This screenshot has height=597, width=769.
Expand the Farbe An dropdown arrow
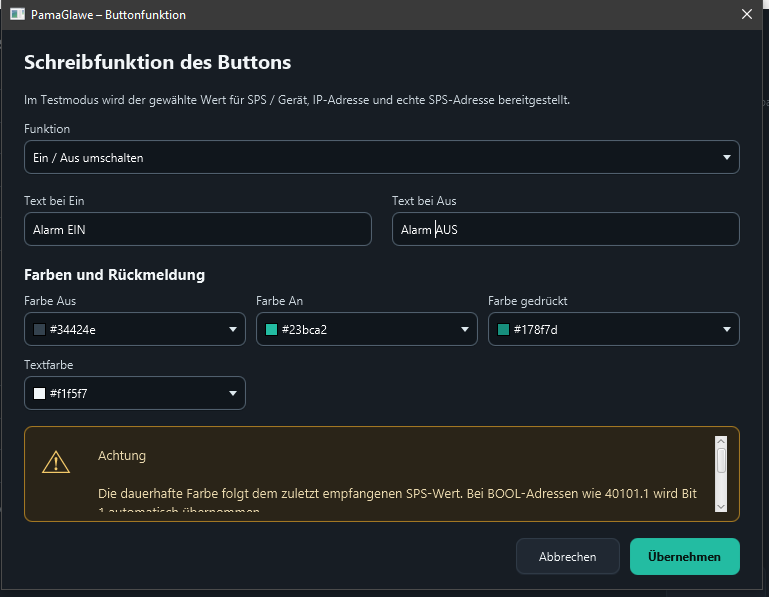click(x=464, y=329)
